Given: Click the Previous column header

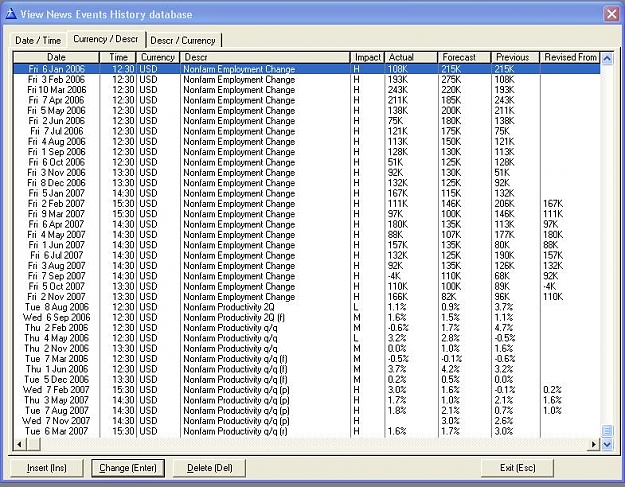Looking at the screenshot, I should (515, 57).
